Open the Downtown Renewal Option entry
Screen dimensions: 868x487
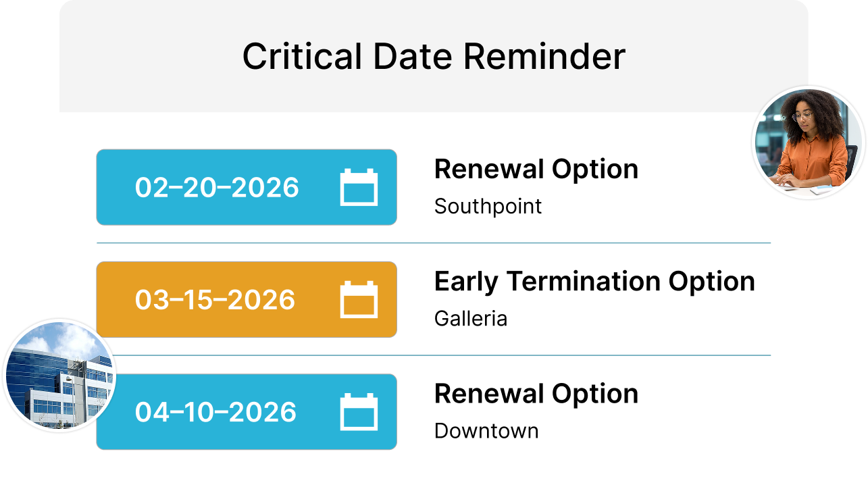pos(536,394)
